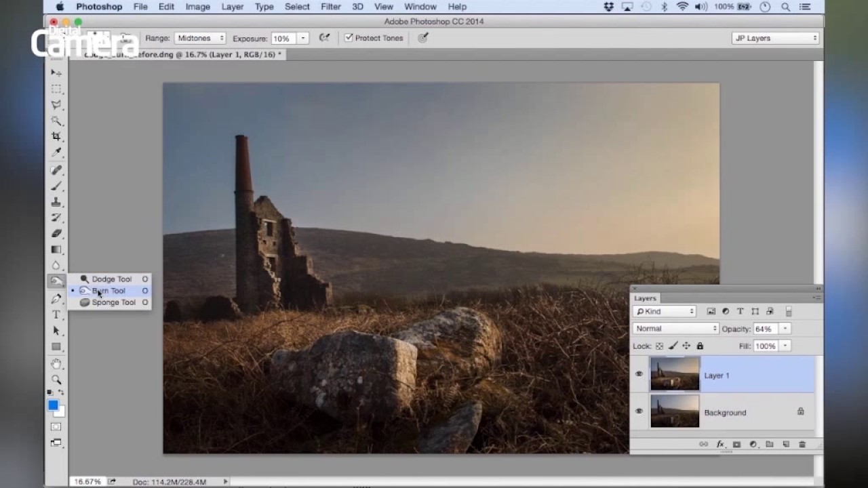
Task: Uncheck the Protect Tones checkbox
Action: (349, 38)
